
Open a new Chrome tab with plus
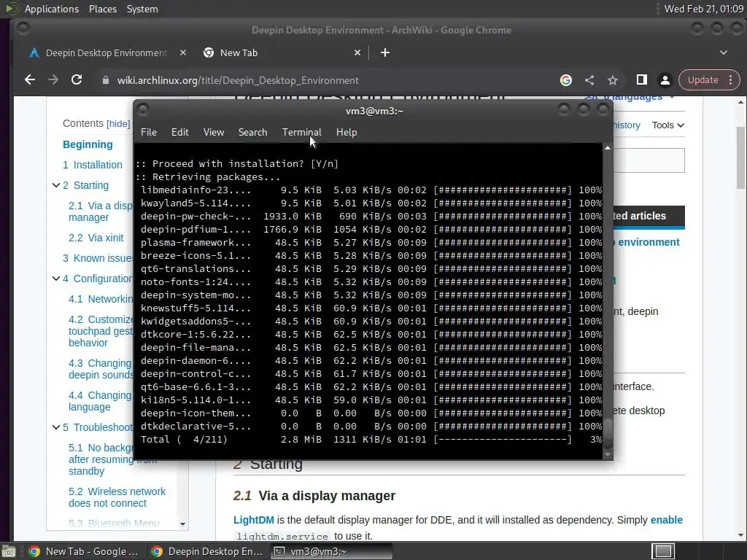(x=385, y=52)
